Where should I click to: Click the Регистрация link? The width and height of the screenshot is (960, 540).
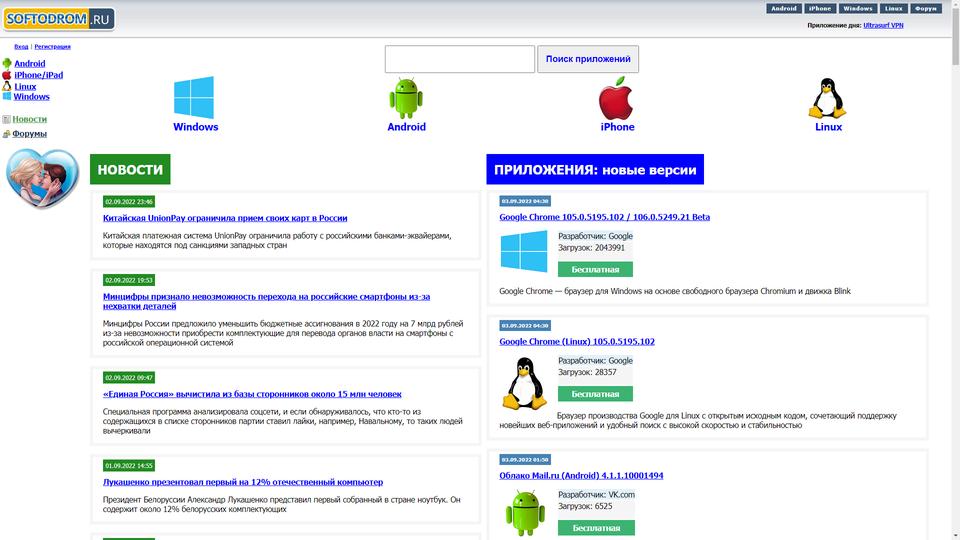tap(52, 47)
